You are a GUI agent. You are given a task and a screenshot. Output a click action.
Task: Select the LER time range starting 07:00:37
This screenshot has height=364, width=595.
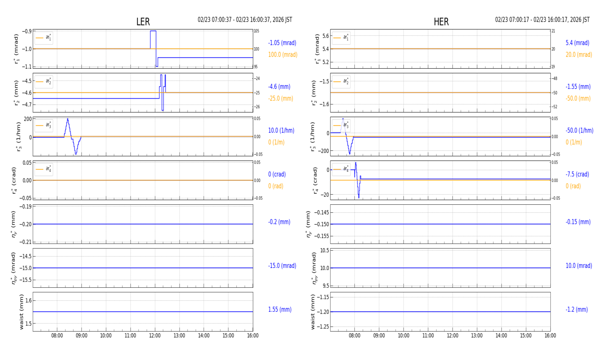[245, 20]
